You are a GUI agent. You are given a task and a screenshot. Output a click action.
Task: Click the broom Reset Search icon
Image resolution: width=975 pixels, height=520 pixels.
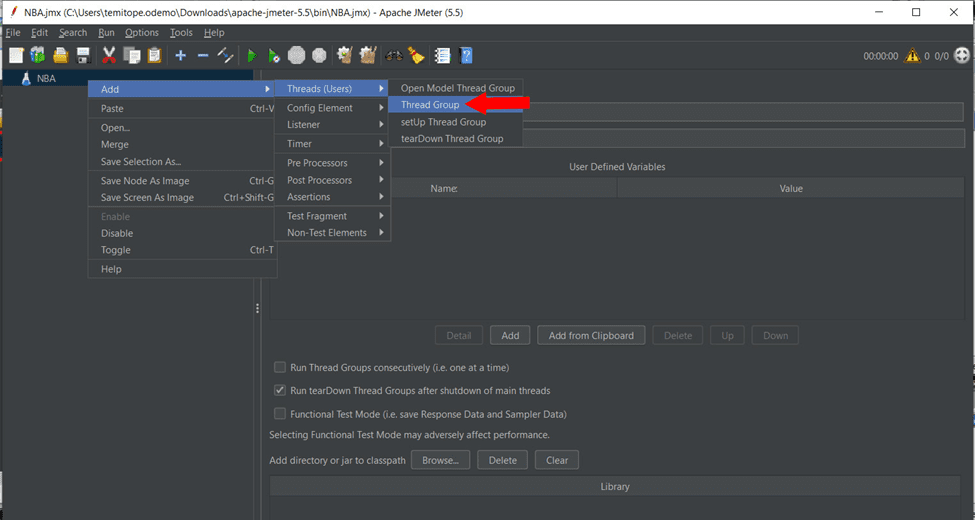point(416,56)
